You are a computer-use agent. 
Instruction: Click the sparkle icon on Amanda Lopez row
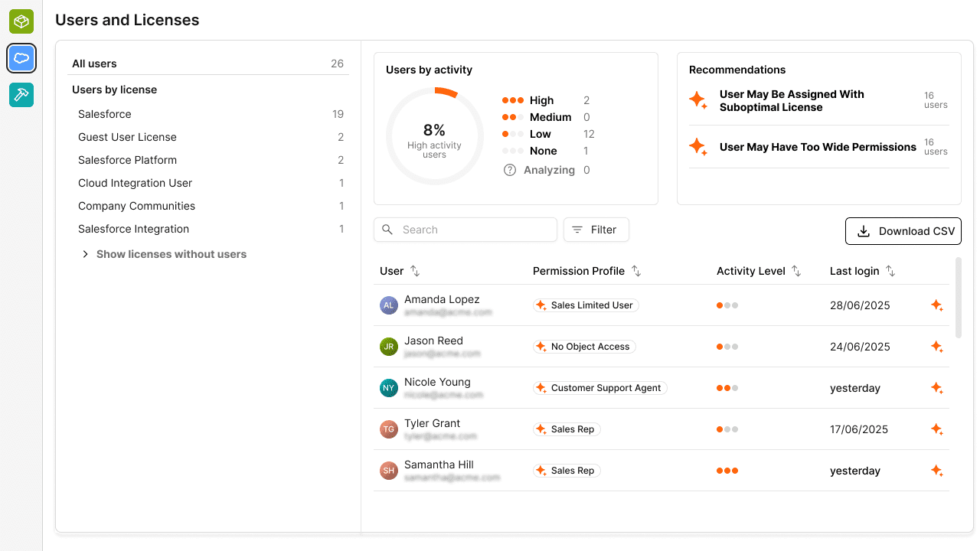coord(936,305)
